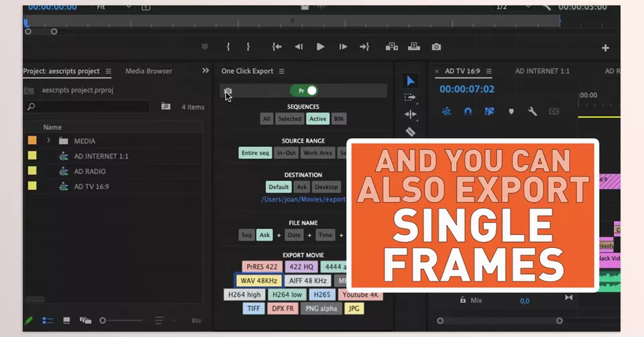This screenshot has height=337, width=644.
Task: Export a JPG frame
Action: click(354, 309)
